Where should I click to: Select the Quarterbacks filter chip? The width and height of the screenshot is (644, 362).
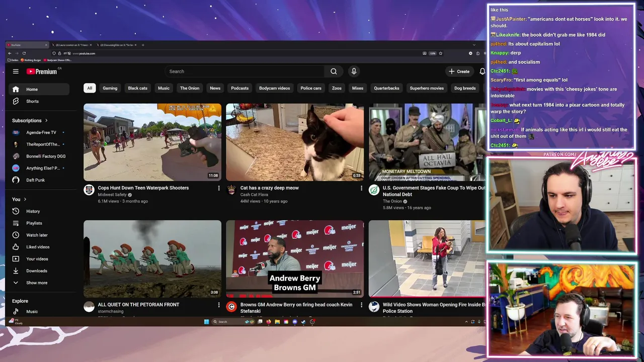click(386, 88)
